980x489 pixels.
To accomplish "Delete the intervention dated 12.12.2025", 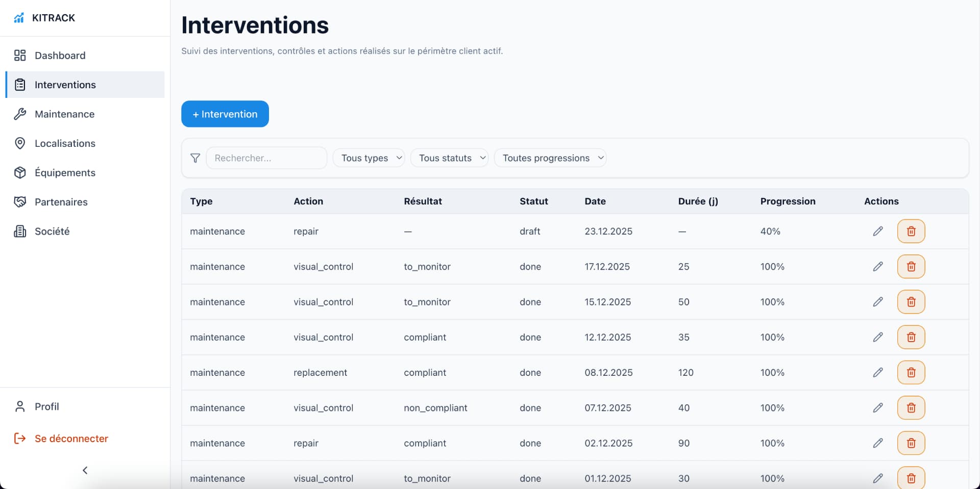I will 911,337.
